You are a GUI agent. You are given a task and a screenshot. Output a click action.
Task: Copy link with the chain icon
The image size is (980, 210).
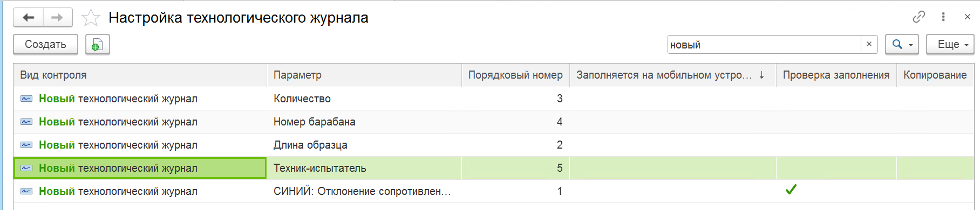[918, 17]
